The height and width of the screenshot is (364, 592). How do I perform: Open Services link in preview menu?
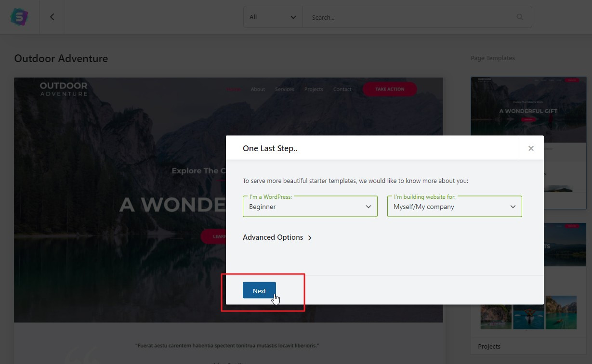click(285, 89)
